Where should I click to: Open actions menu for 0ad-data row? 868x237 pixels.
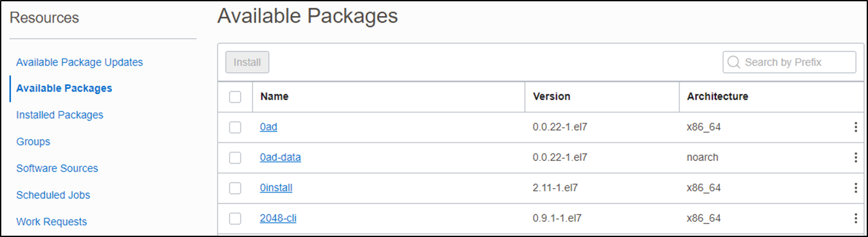coord(855,157)
